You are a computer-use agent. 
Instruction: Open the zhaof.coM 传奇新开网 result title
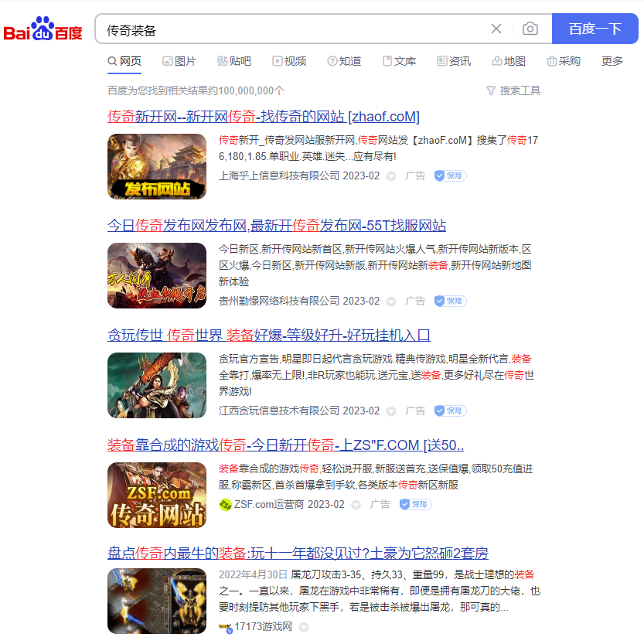[x=264, y=117]
